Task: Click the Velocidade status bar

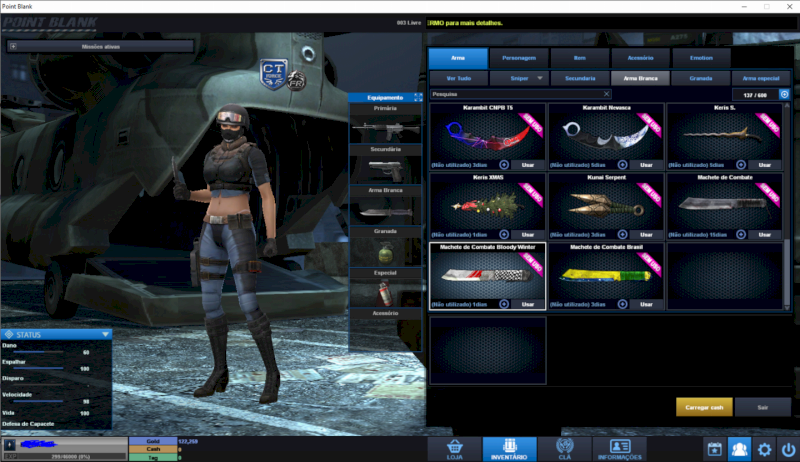Action: [39, 401]
